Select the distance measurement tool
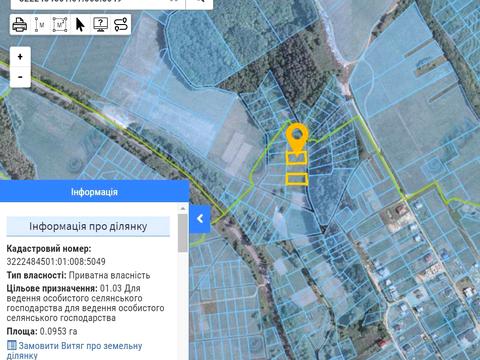 pos(40,24)
